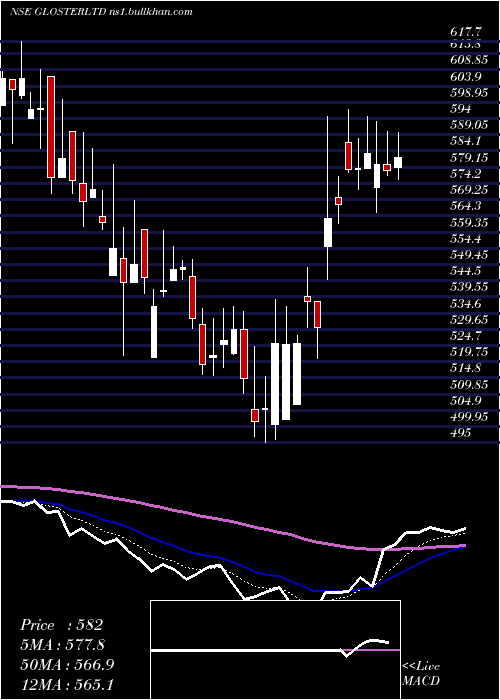500x700 pixels.
Task: Select the 574.2 price axis label
Action: (466, 174)
